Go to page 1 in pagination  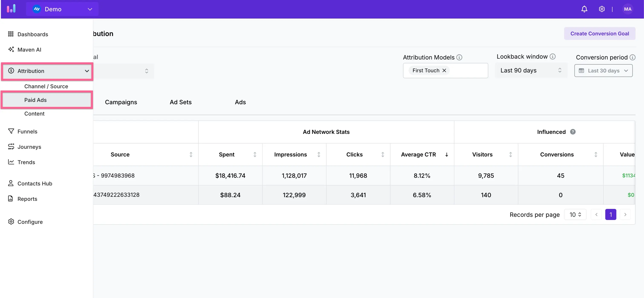[x=610, y=214]
